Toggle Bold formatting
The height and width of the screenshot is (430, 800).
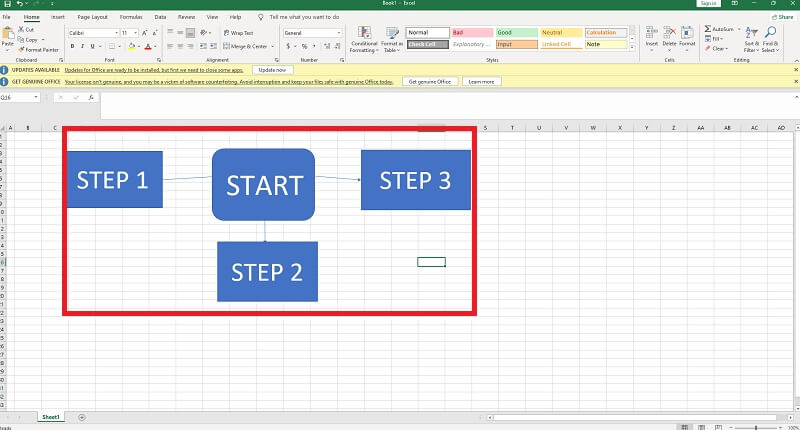72,46
